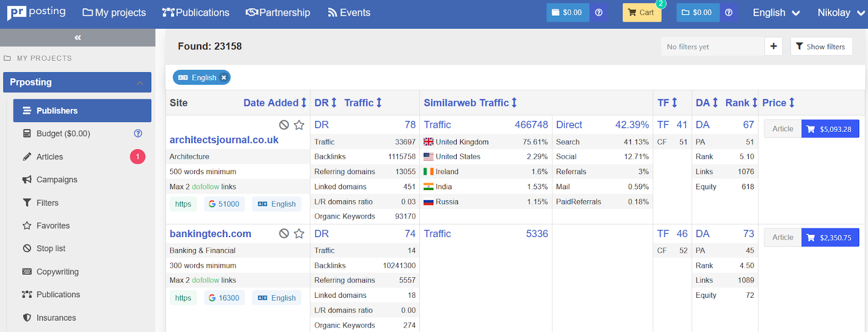The image size is (868, 332).
Task: Click the Architecture category text
Action: point(189,156)
